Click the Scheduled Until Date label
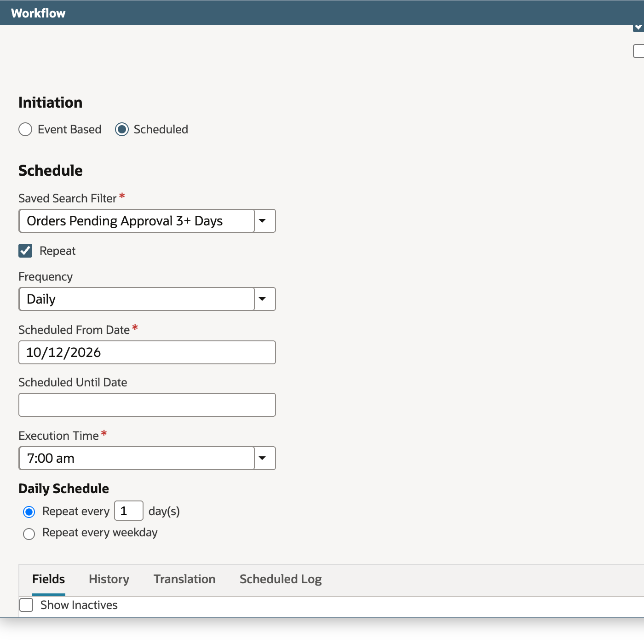The image size is (644, 644). coord(73,382)
